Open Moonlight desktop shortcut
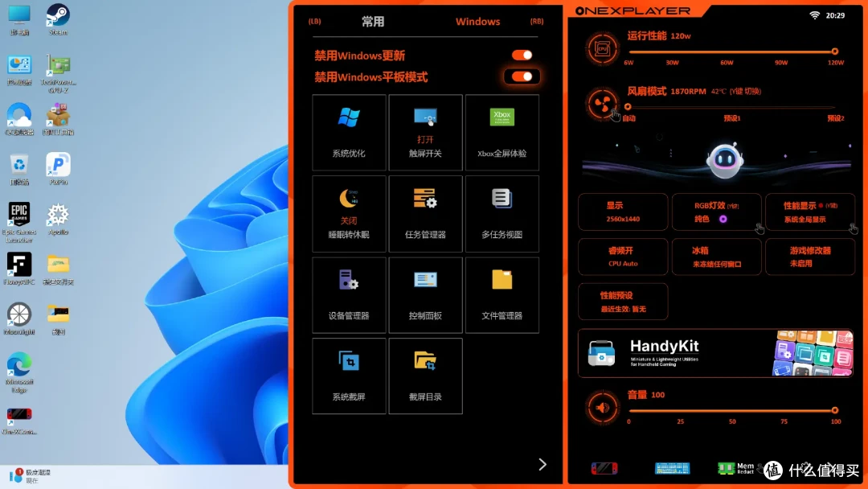868x489 pixels. click(18, 318)
